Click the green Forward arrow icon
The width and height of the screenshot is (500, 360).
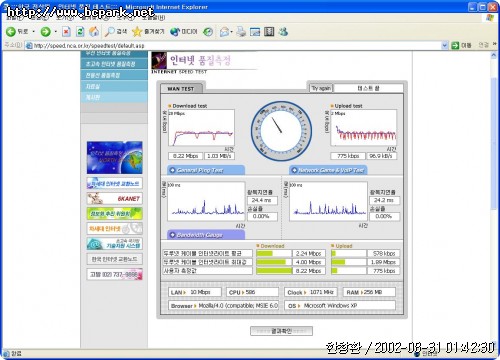tap(45, 32)
